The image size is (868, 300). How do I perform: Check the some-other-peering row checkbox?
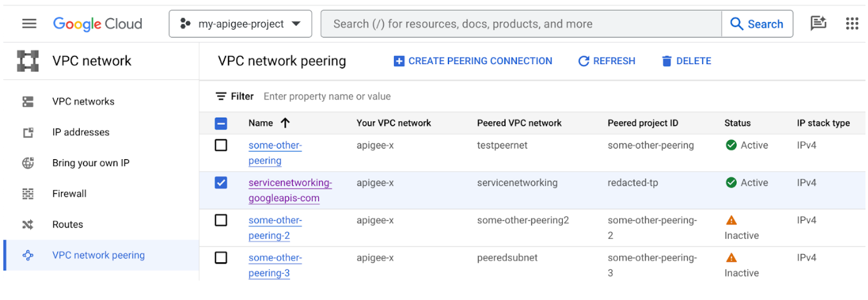221,145
